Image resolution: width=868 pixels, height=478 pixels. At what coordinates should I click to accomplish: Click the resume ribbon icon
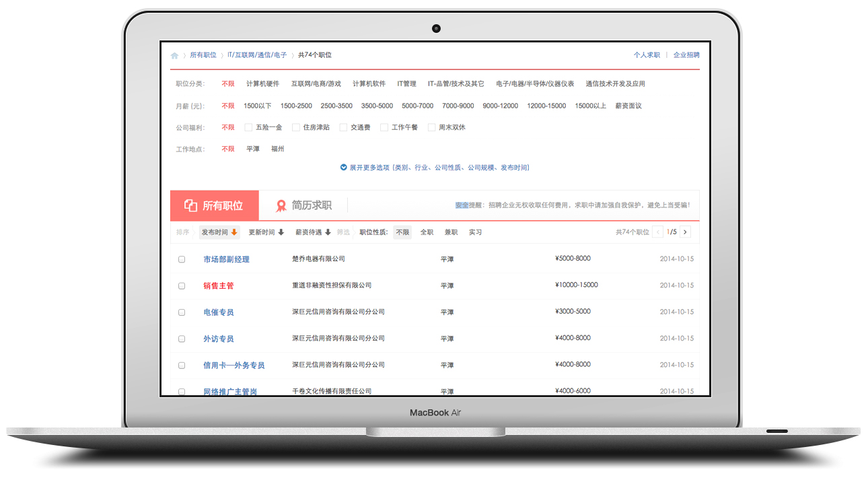281,206
